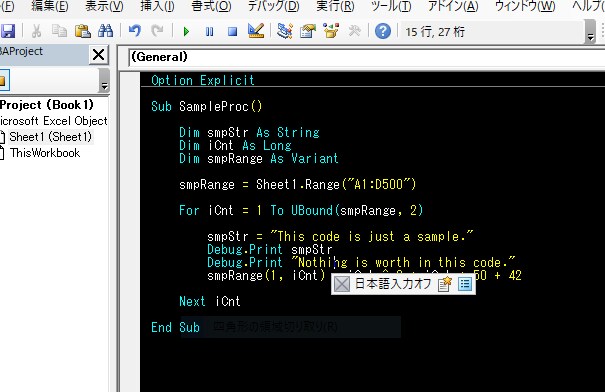
Task: Copy selection with the copy icon
Action: tap(59, 31)
